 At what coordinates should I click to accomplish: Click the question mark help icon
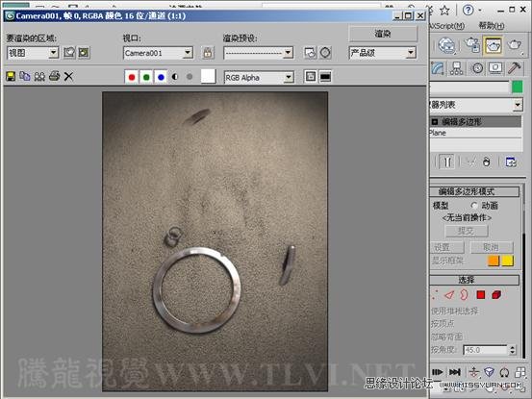pos(468,10)
